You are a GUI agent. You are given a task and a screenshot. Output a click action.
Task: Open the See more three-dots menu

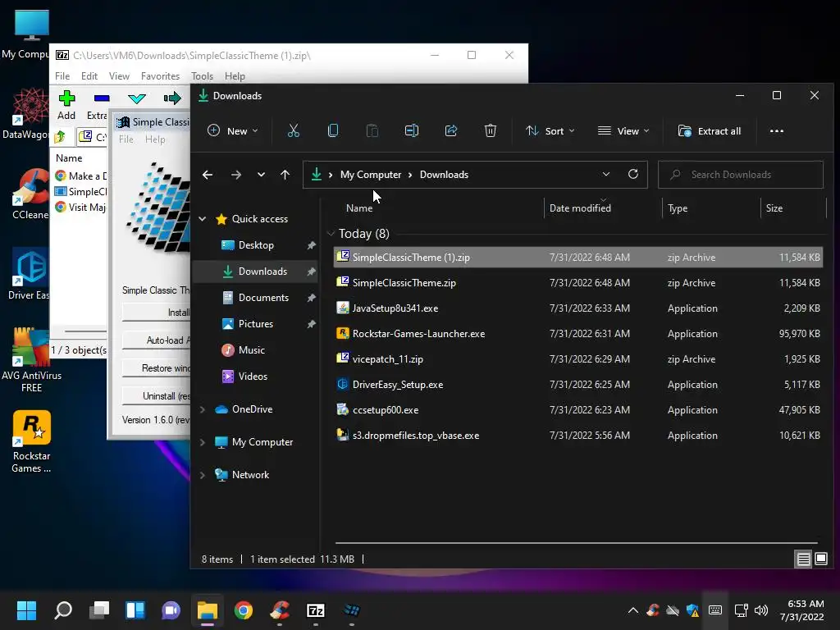776,130
